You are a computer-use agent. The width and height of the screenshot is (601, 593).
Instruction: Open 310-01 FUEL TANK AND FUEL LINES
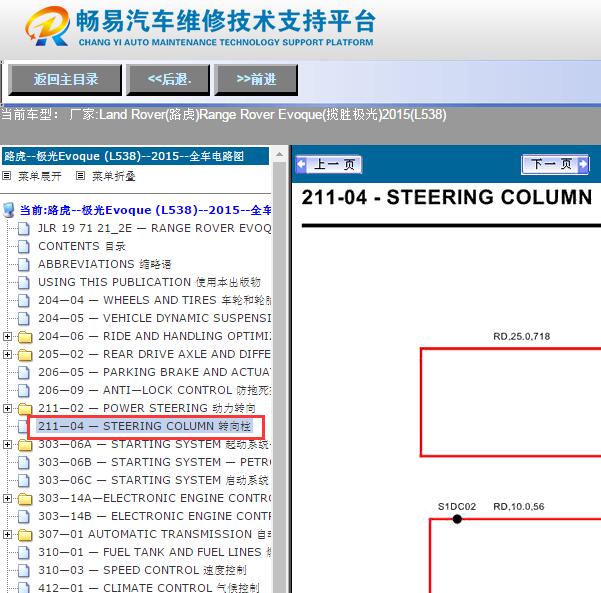tap(154, 552)
